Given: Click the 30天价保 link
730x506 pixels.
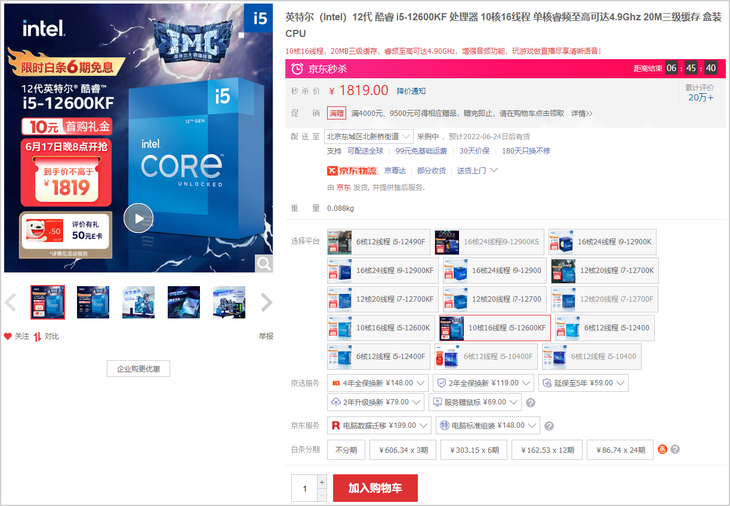Looking at the screenshot, I should 474,151.
